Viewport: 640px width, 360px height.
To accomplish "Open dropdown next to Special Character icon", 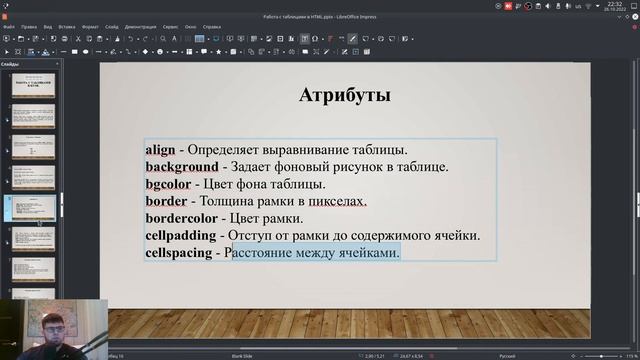I will (x=322, y=39).
